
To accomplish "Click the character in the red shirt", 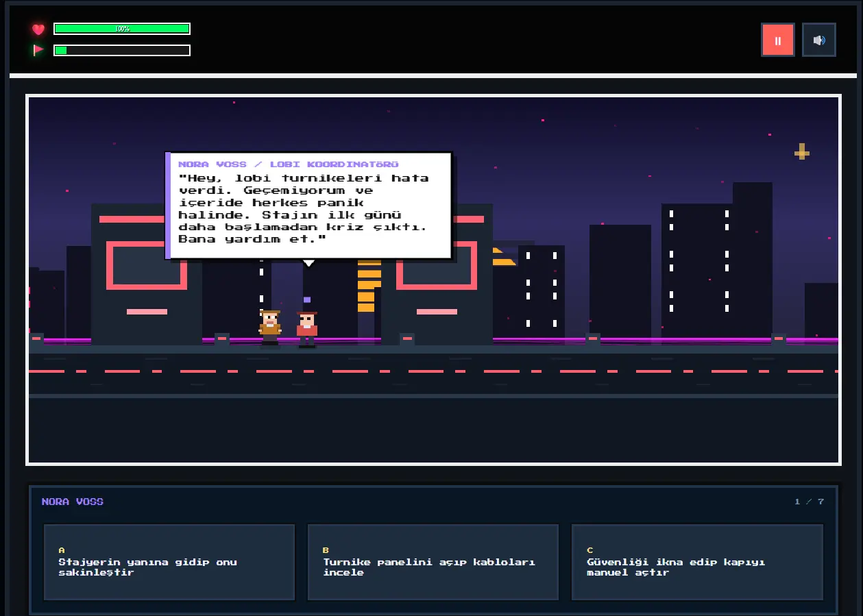I will tap(306, 329).
